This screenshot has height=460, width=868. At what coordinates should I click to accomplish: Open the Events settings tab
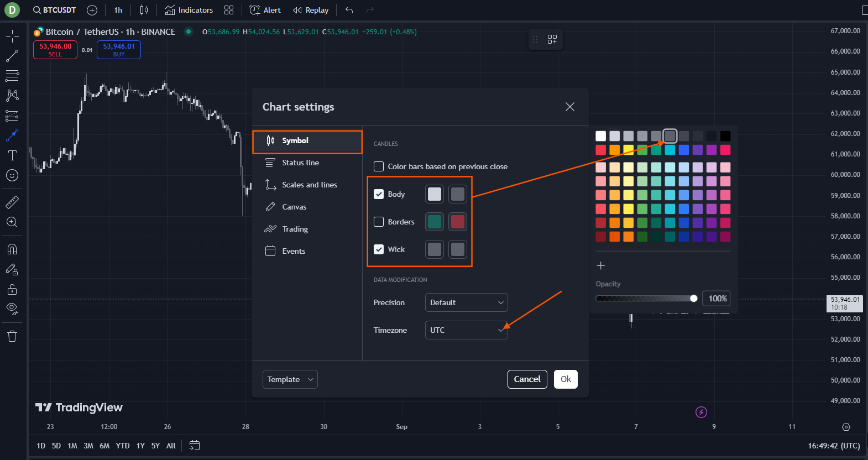307,251
